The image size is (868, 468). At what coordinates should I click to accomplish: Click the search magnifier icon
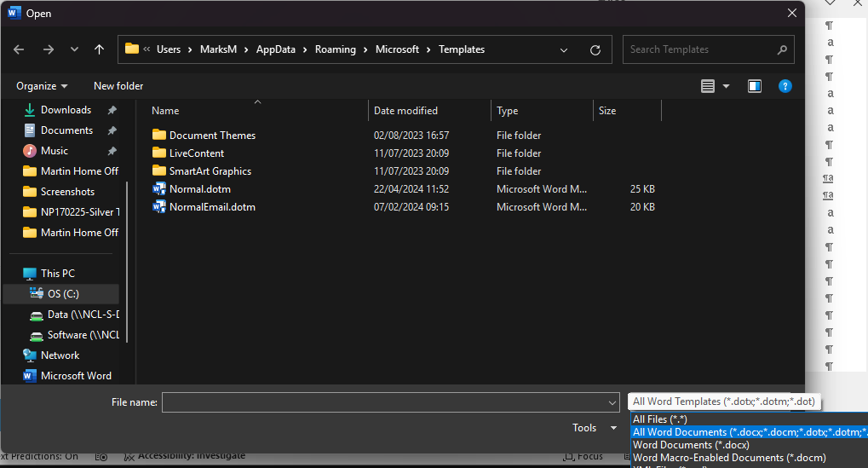tap(782, 49)
